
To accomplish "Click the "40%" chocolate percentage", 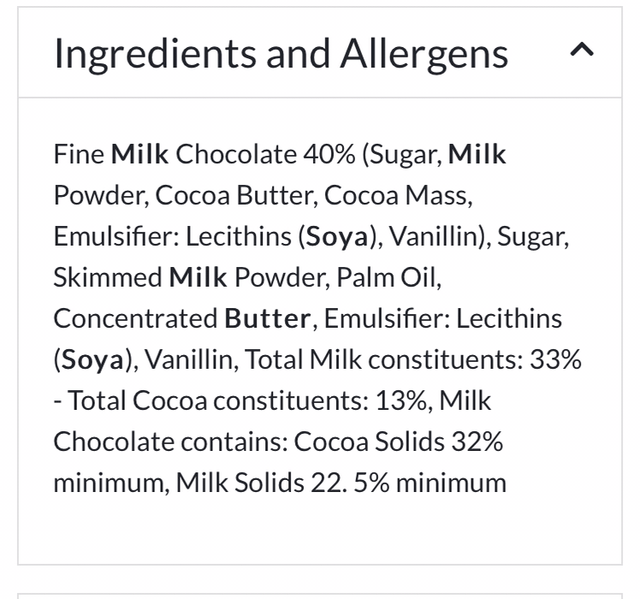I will click(x=328, y=154).
